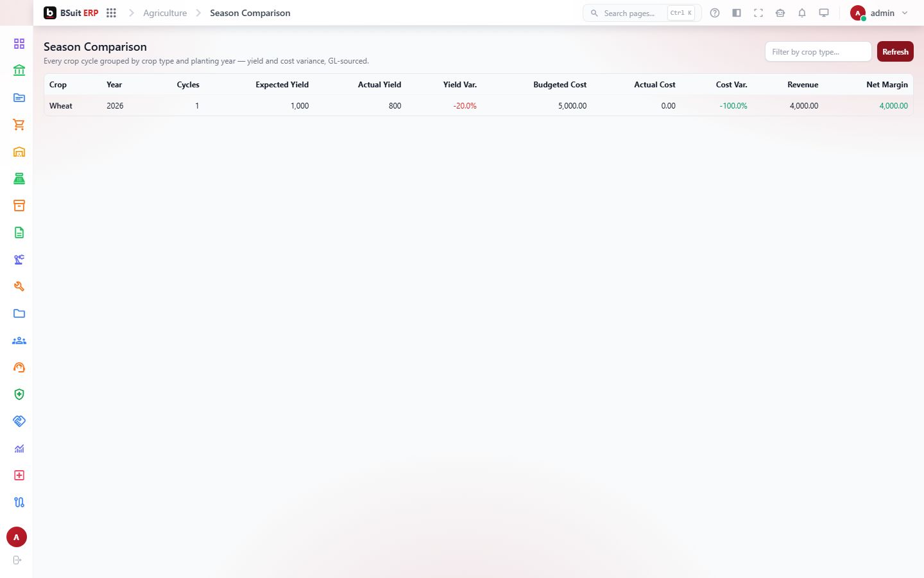The width and height of the screenshot is (924, 578).
Task: Click the -100.0% cost variance value
Action: click(x=733, y=106)
